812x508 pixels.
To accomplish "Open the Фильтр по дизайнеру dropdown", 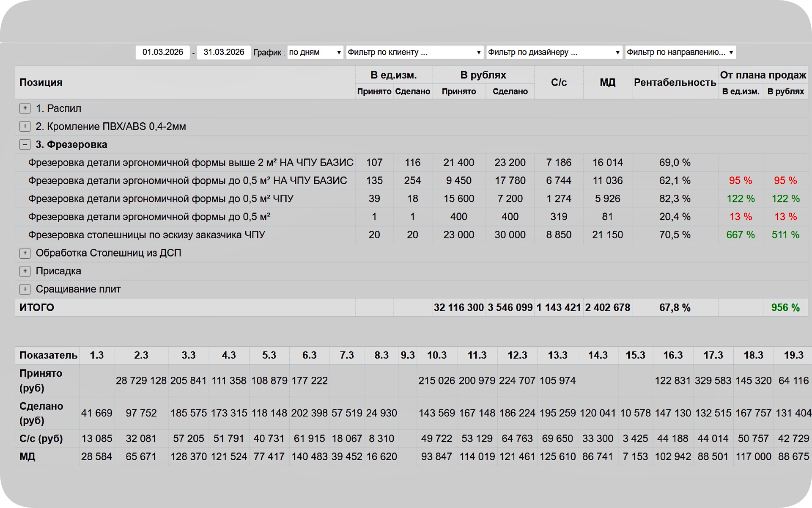I will coord(554,52).
